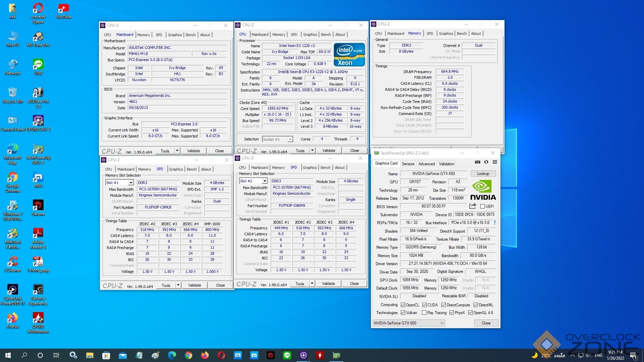Open NVIDIA GeForce GTX 650 GPU selector
The image size is (644, 362).
coord(409,323)
